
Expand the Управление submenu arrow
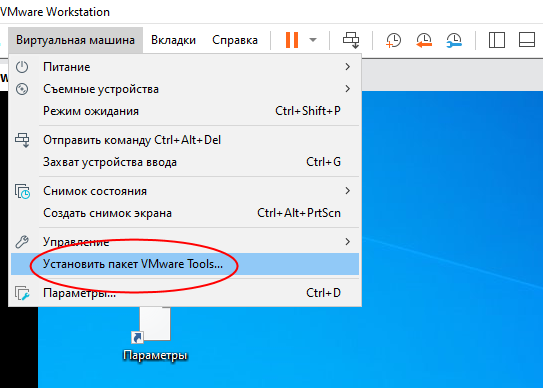click(x=348, y=242)
